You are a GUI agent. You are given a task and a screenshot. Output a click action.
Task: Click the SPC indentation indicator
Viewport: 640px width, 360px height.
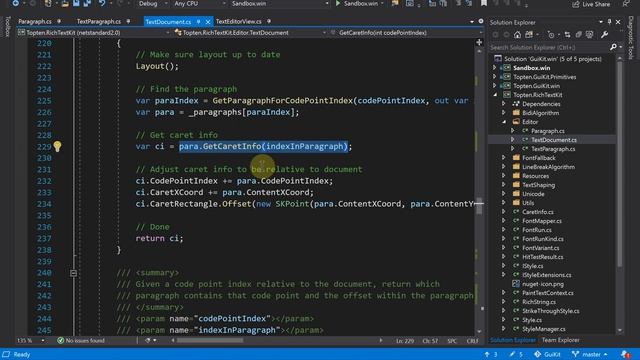[452, 340]
